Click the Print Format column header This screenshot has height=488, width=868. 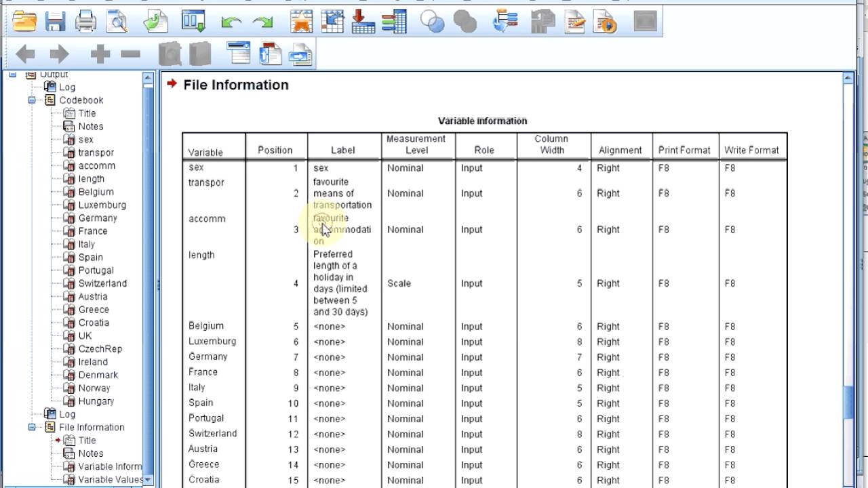tap(684, 150)
